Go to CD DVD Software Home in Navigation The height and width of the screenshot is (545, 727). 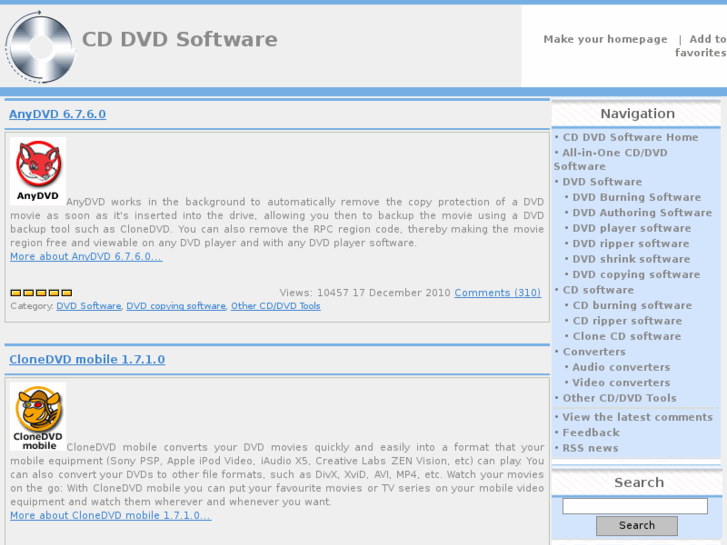(x=630, y=137)
